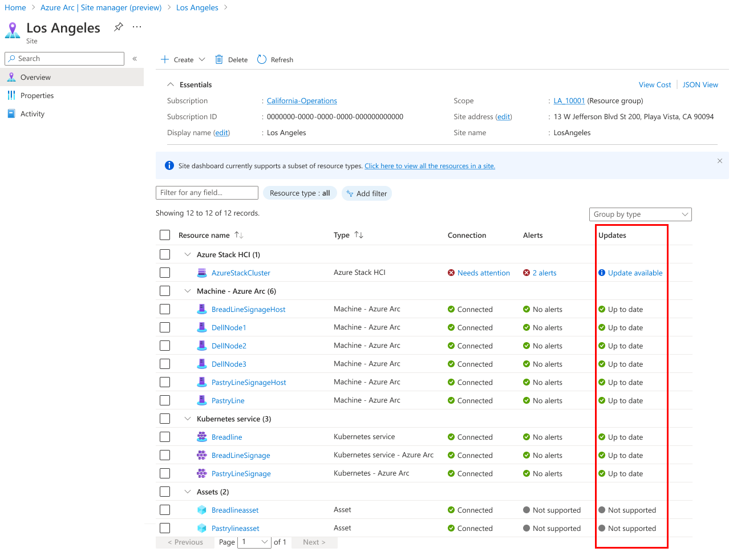Click the PastryLineSignage Kubernetes icon
The height and width of the screenshot is (560, 737).
pos(202,473)
